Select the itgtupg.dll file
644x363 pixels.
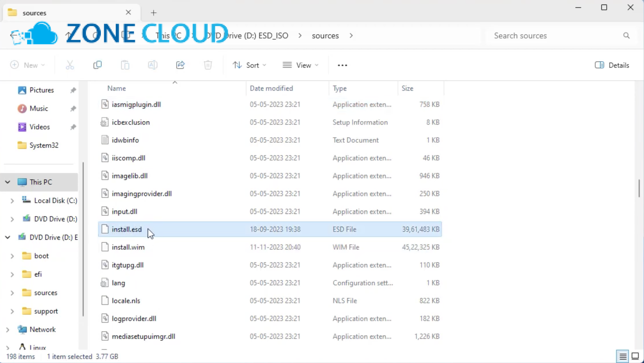click(128, 265)
